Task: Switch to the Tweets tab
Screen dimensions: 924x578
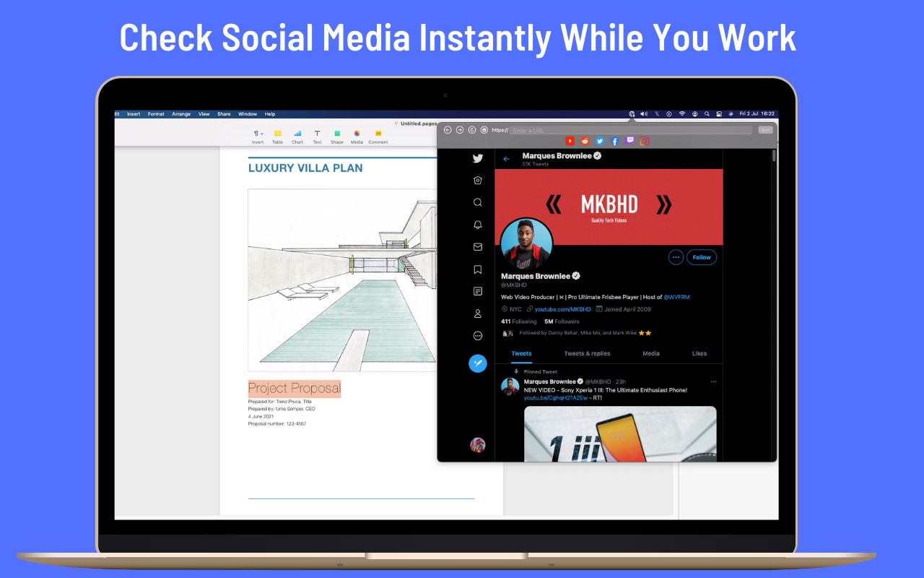Action: [x=521, y=353]
